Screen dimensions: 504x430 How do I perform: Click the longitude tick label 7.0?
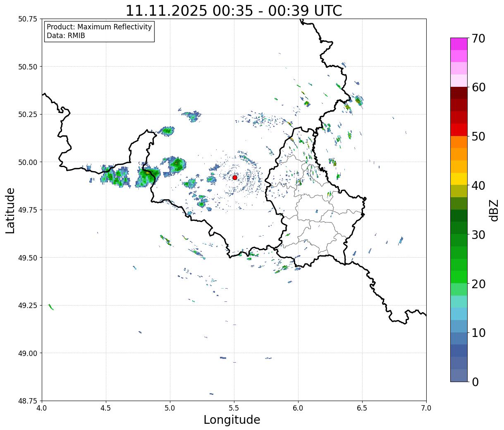coord(426,408)
